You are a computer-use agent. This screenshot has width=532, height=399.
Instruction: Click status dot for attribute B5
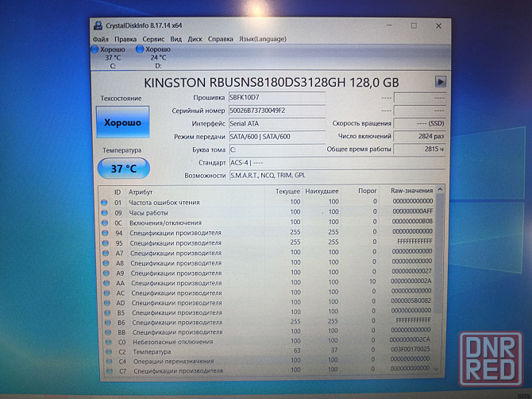tap(108, 312)
